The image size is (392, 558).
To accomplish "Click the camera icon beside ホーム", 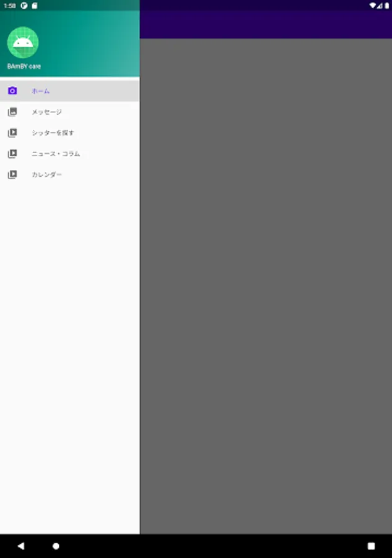I will (12, 91).
